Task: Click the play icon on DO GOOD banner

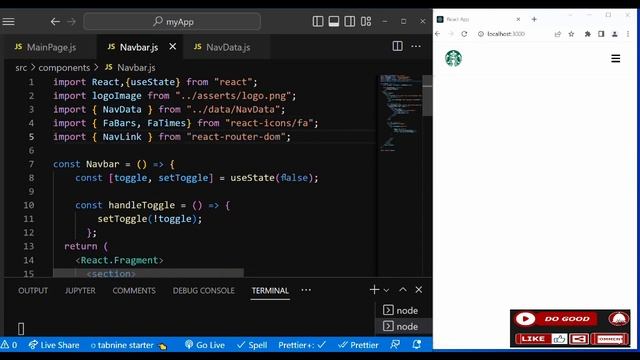Action: click(x=525, y=319)
